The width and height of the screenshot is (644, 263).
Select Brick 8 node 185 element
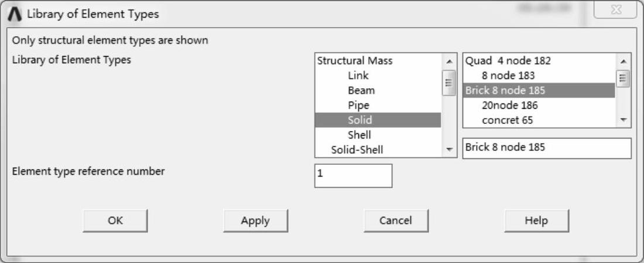(x=505, y=91)
